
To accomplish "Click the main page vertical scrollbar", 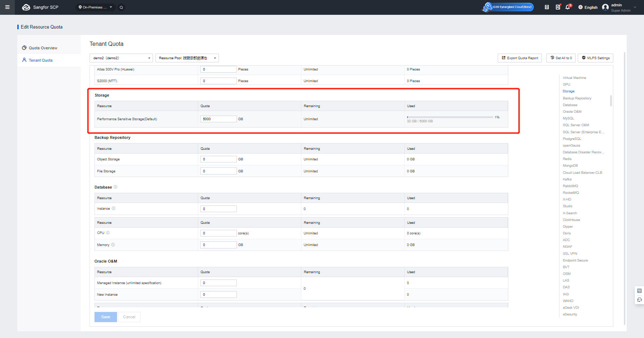I will click(625, 189).
